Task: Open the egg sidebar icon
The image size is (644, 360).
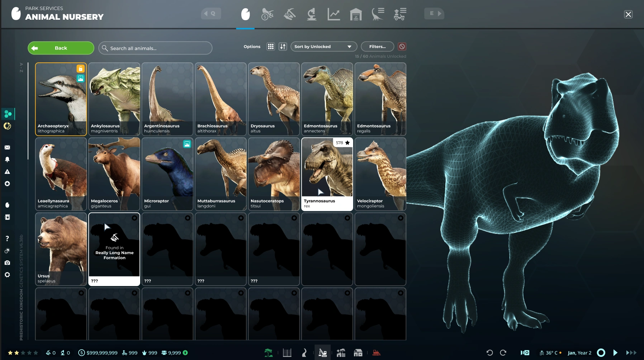Action: [7, 205]
